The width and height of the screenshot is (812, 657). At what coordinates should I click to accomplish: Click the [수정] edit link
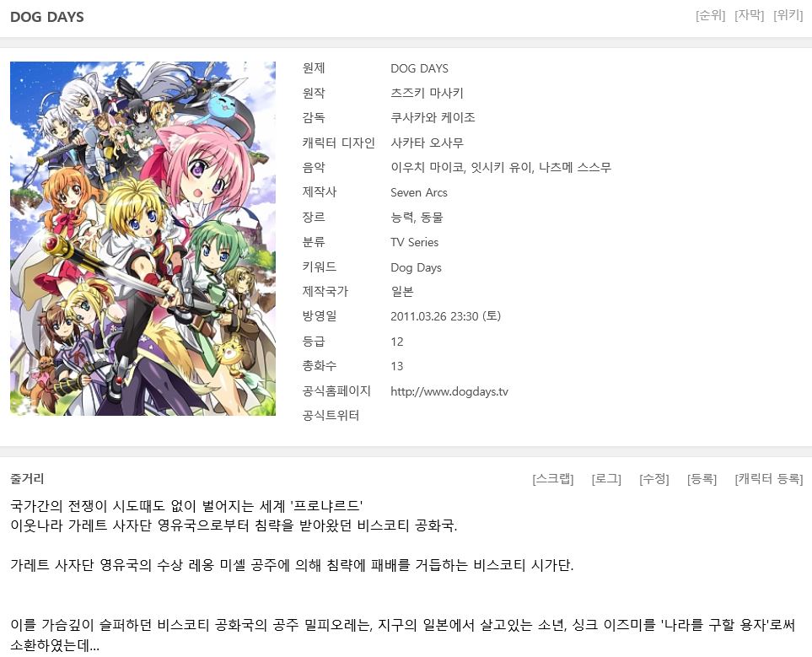654,479
